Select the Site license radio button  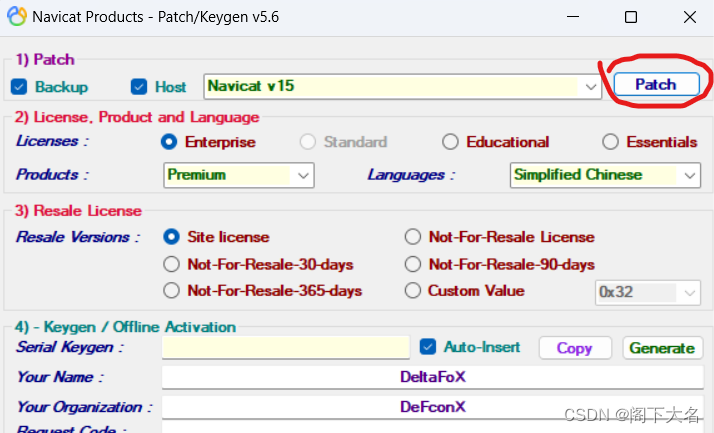(172, 237)
